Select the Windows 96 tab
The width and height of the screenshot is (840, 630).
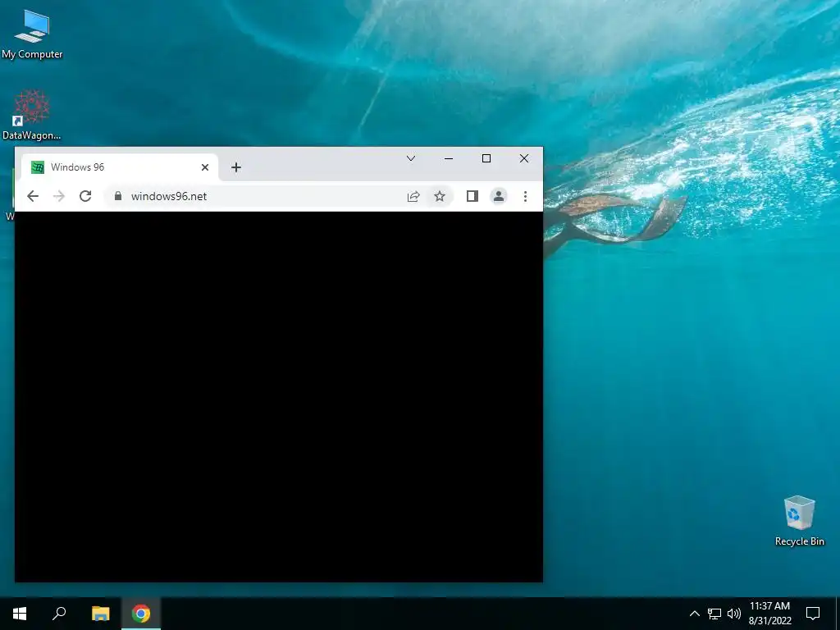point(120,167)
